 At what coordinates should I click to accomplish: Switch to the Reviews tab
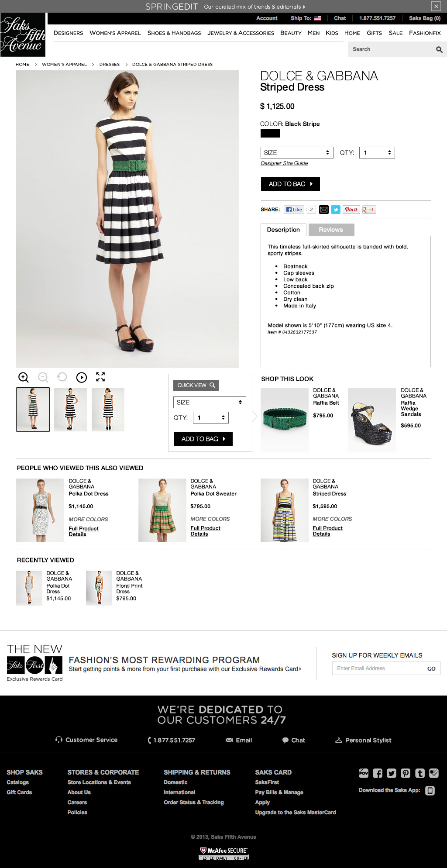coord(331,230)
